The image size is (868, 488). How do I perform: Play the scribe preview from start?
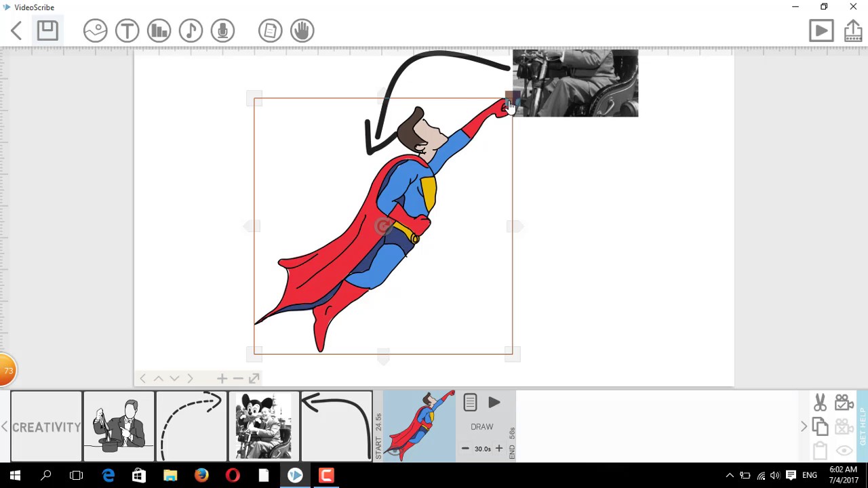821,30
